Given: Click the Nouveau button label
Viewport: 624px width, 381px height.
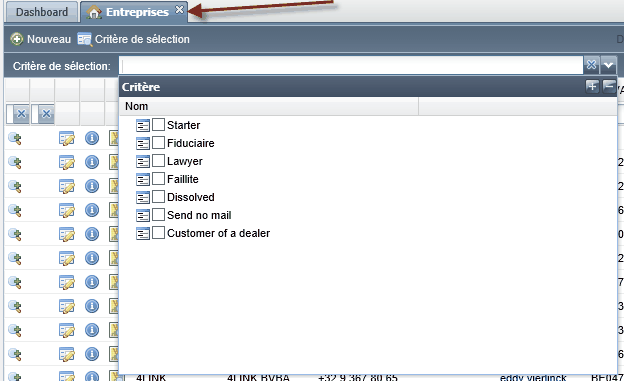Looking at the screenshot, I should [49, 39].
